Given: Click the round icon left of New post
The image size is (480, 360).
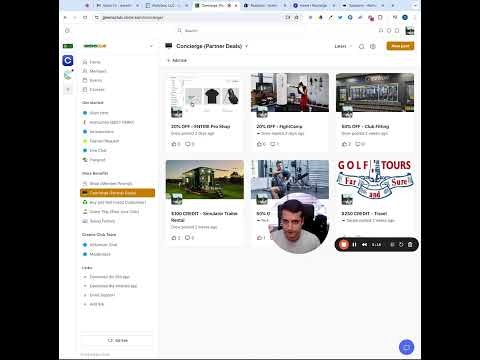Looking at the screenshot, I should 373,46.
